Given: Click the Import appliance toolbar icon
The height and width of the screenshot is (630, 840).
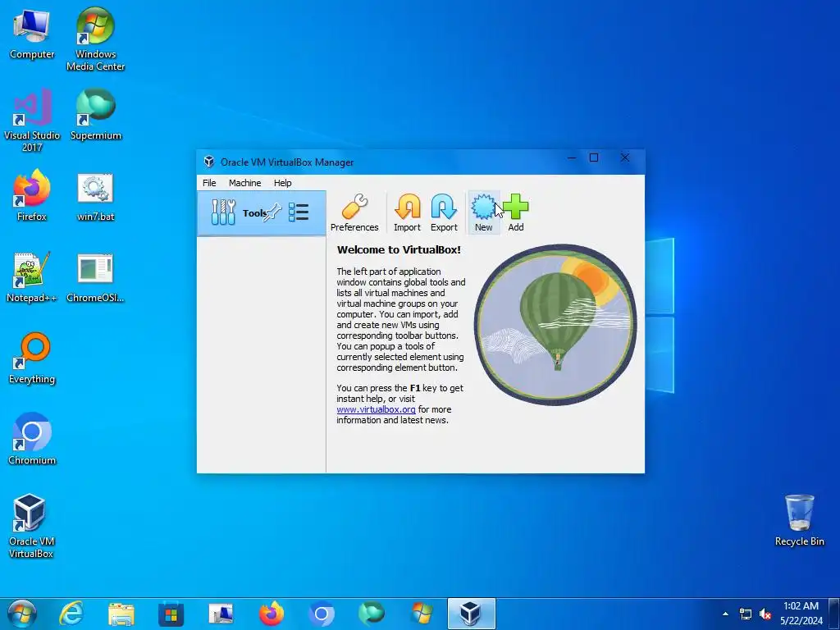Looking at the screenshot, I should pyautogui.click(x=407, y=212).
